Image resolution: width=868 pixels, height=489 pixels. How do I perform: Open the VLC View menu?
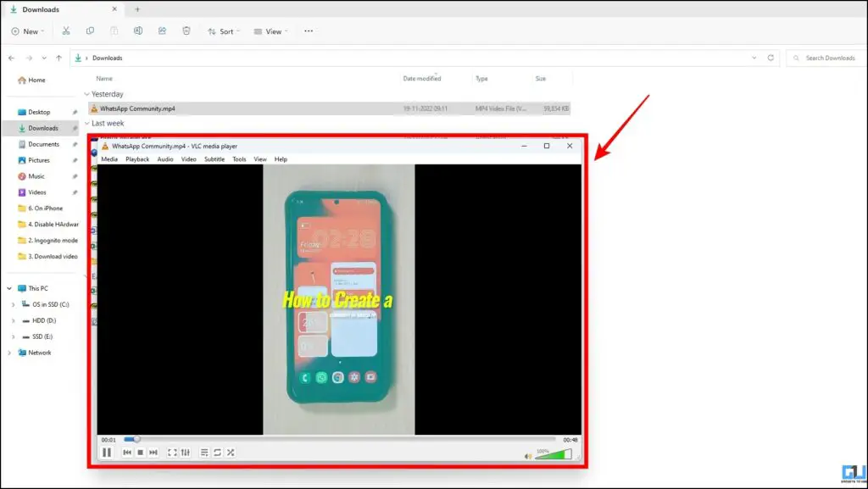click(x=260, y=159)
